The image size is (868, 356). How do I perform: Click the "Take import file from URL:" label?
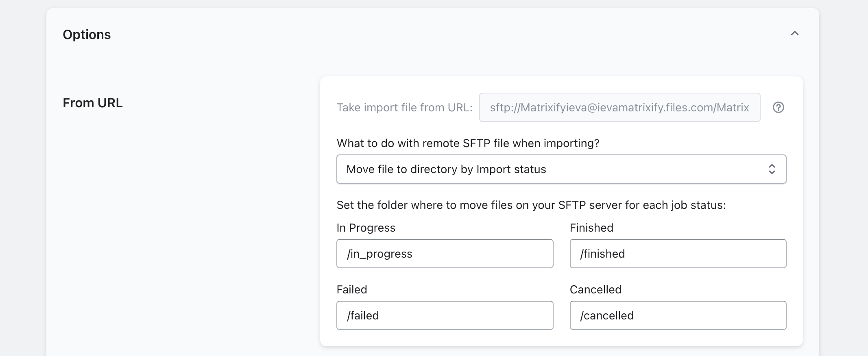pyautogui.click(x=404, y=107)
